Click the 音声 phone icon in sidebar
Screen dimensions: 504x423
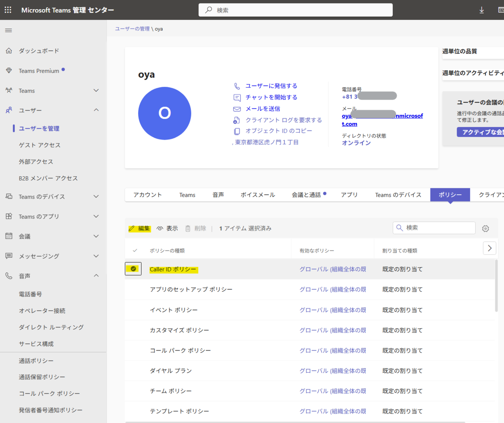click(9, 276)
